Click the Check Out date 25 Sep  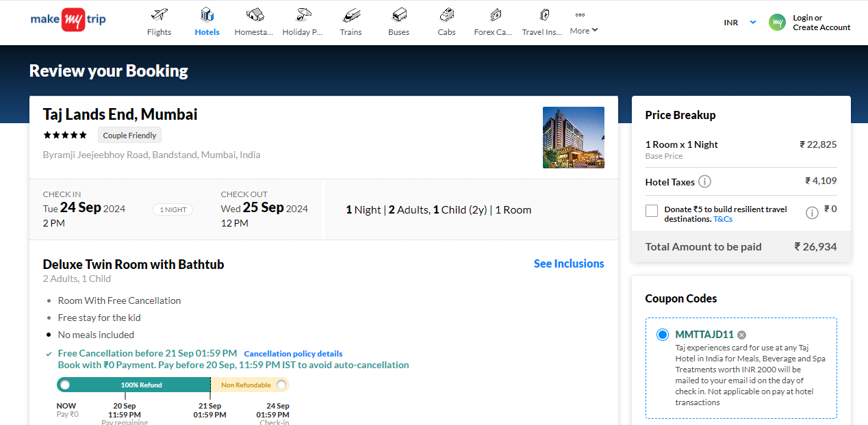(x=264, y=208)
